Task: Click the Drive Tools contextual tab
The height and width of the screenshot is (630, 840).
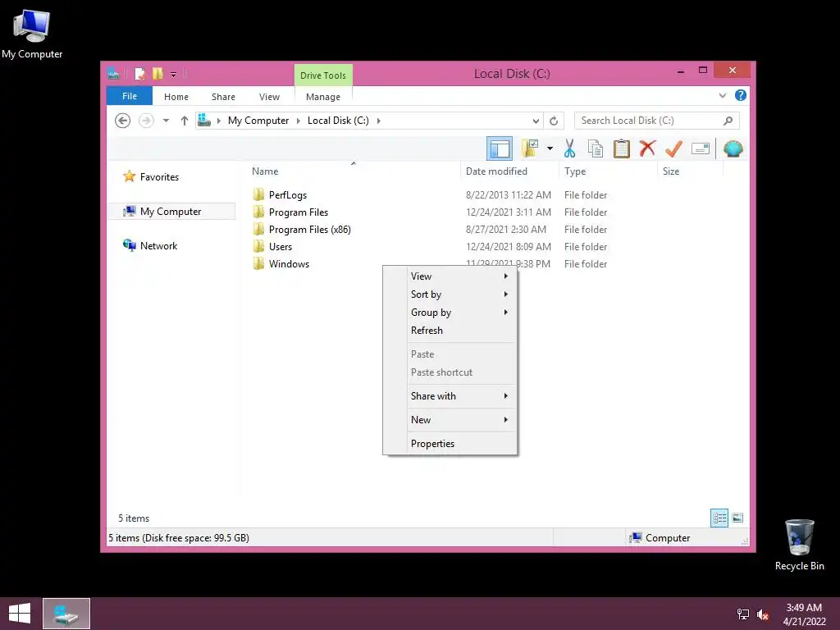Action: 323,75
